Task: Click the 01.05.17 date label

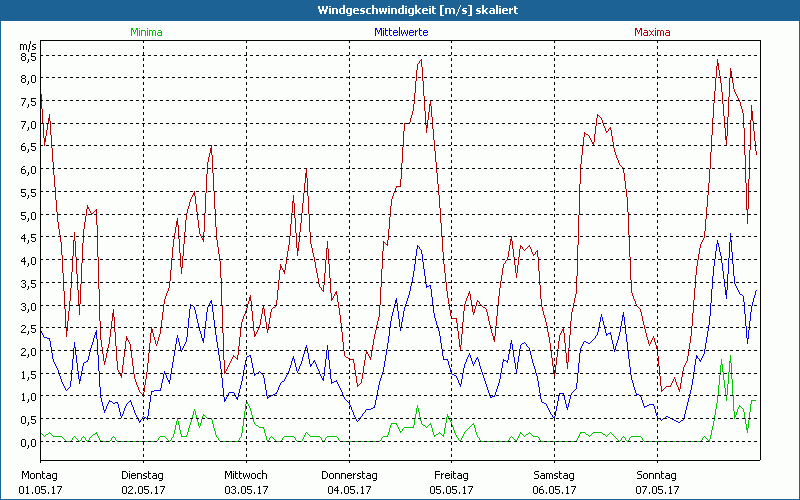Action: pos(40,491)
